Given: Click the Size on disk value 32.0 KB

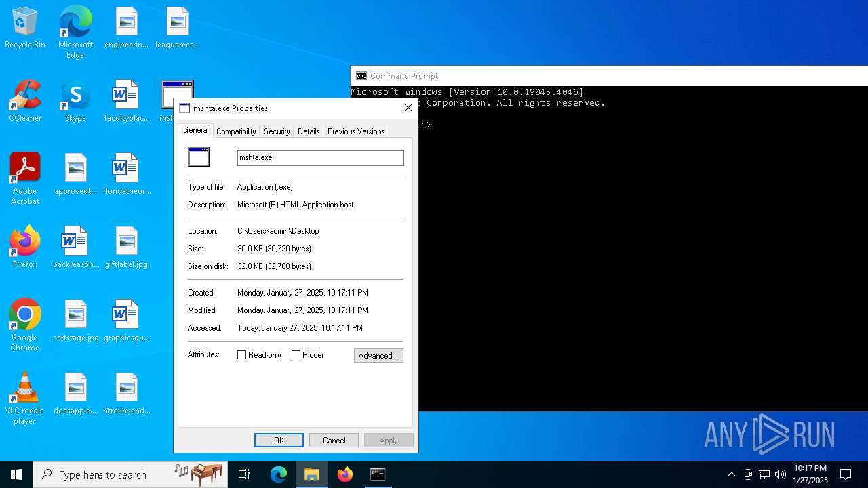Looking at the screenshot, I should pyautogui.click(x=274, y=266).
